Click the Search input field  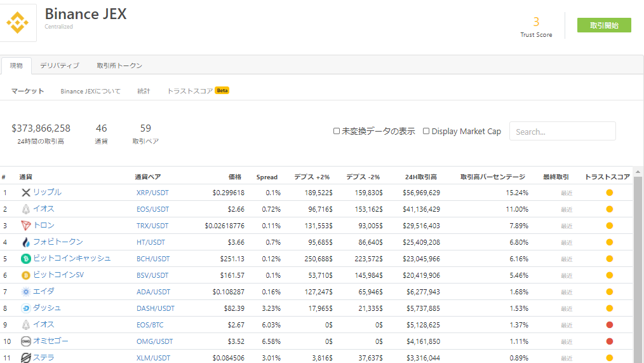(x=562, y=132)
